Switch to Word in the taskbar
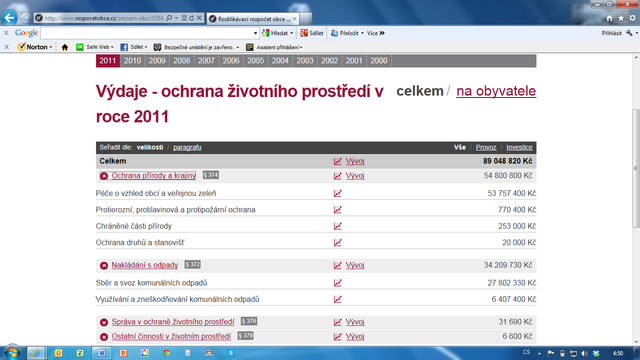 [101, 353]
